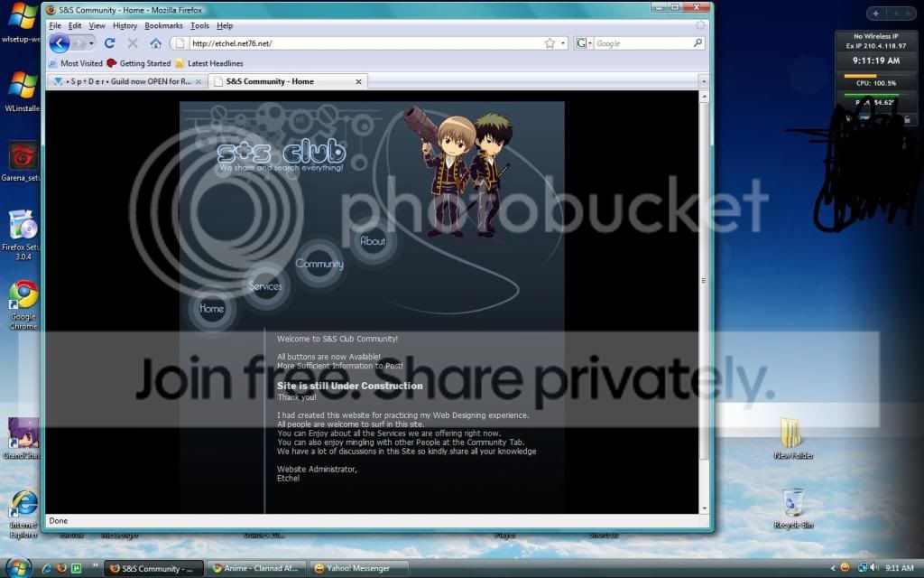
Task: Open the Latest Headlines feed
Action: coord(209,63)
